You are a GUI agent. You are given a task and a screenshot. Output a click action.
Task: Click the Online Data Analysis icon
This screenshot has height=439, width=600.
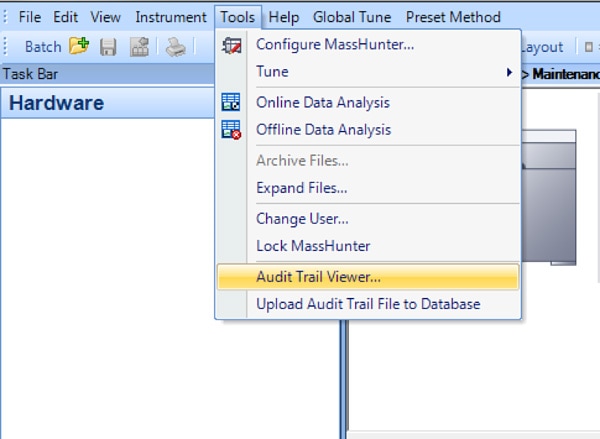[x=231, y=102]
